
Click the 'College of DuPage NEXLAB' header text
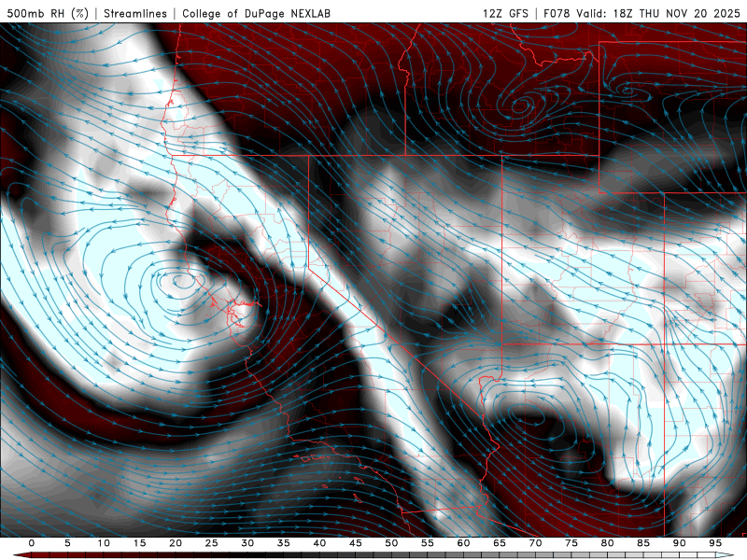tap(256, 13)
